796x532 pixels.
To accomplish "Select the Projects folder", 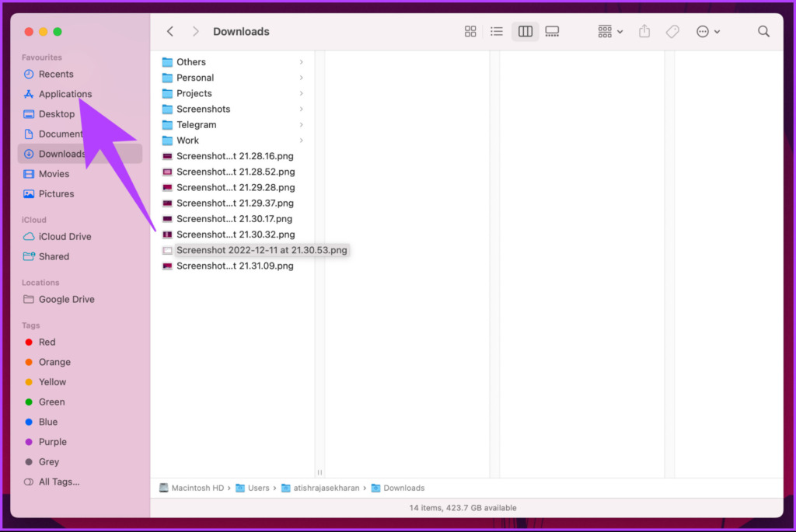I will (233, 93).
